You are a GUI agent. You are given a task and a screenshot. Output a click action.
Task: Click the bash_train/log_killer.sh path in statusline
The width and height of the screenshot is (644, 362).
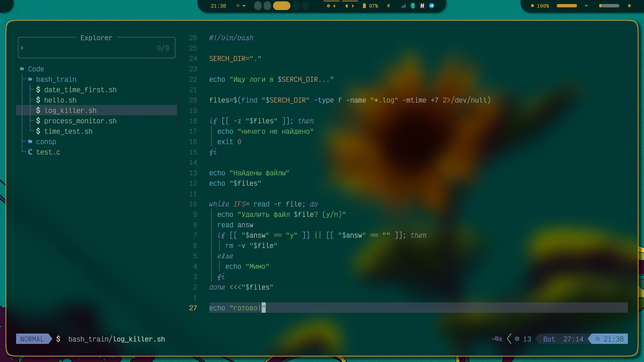point(117,339)
